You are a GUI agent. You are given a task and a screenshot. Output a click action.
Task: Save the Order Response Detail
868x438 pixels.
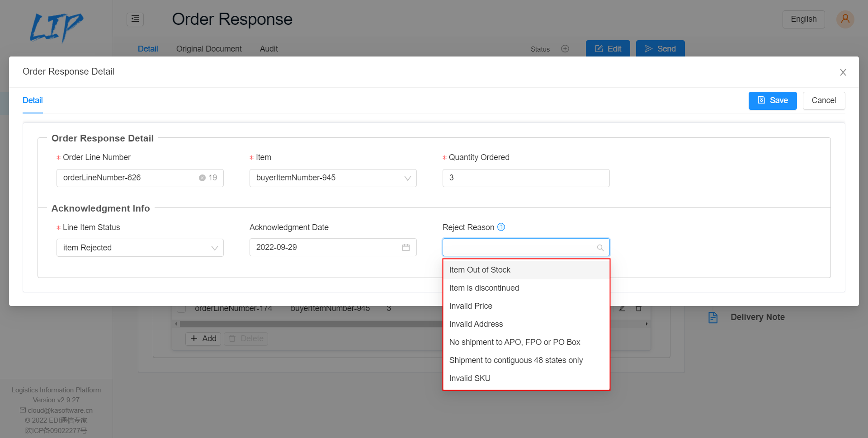pyautogui.click(x=773, y=100)
